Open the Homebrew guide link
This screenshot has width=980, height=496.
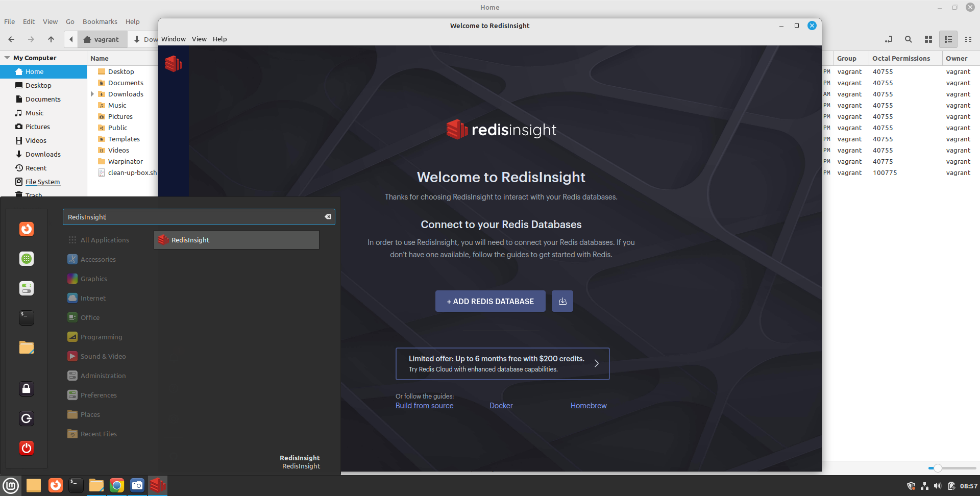[589, 406]
